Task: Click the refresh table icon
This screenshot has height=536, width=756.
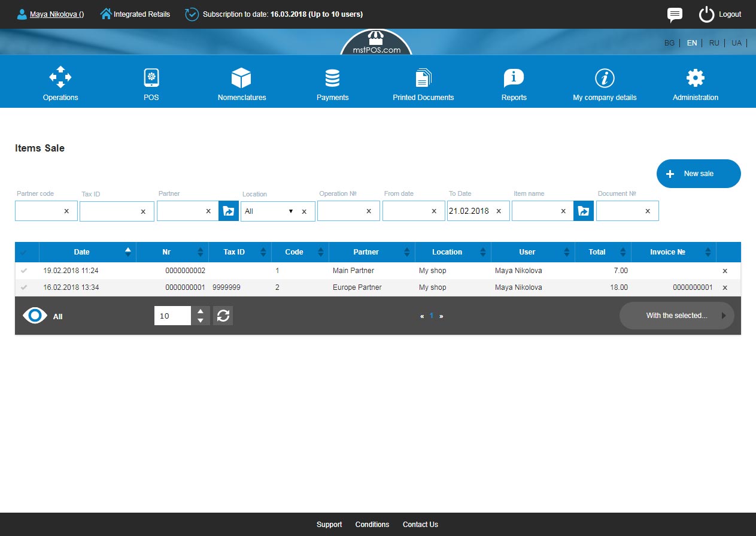Action: (x=223, y=316)
